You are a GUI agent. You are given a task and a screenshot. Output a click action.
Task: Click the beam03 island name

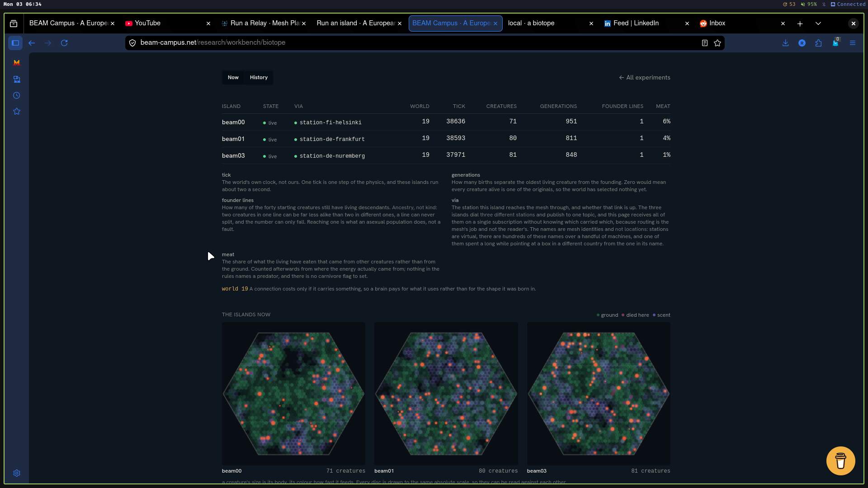(233, 156)
